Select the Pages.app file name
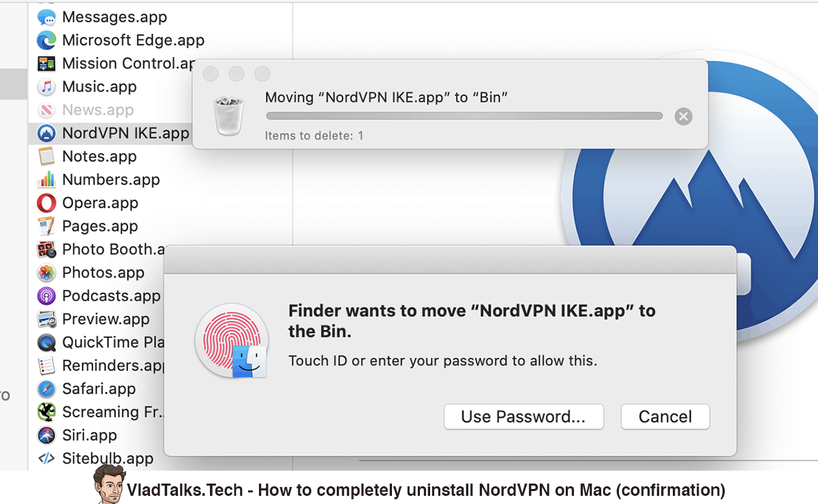The image size is (818, 504). coord(100,226)
